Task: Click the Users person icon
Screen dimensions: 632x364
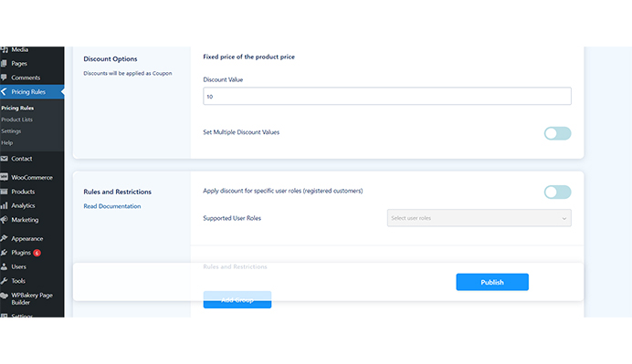Action: pos(4,266)
